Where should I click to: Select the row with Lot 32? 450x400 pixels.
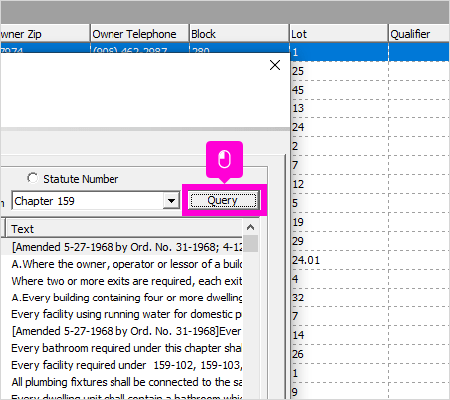[370, 298]
